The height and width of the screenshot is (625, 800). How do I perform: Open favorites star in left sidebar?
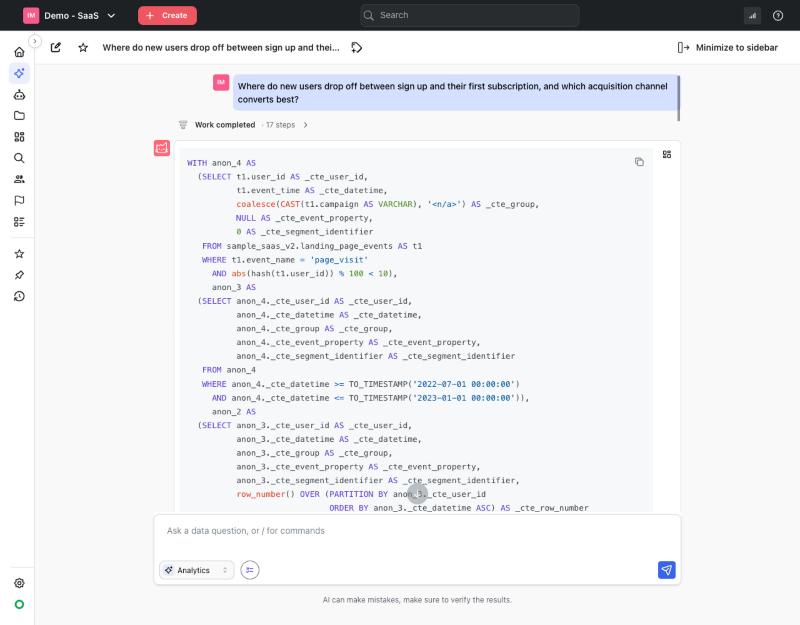point(19,254)
